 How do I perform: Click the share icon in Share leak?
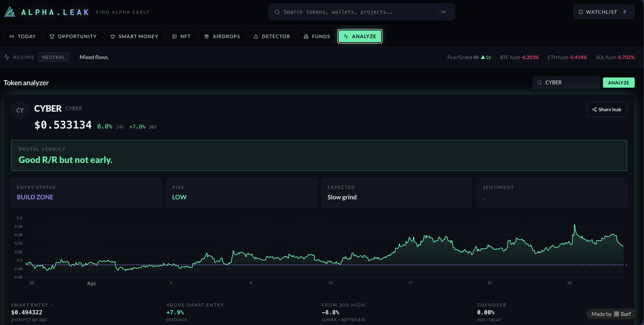pos(594,109)
